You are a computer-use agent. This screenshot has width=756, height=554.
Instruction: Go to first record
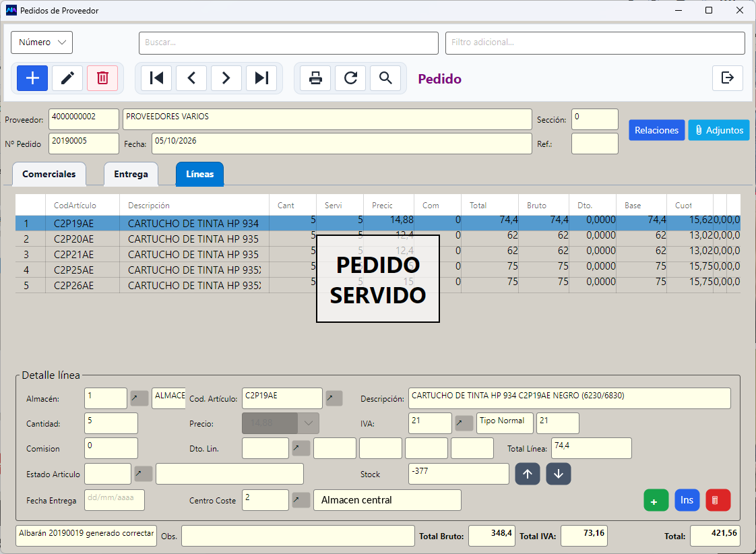[x=156, y=78]
